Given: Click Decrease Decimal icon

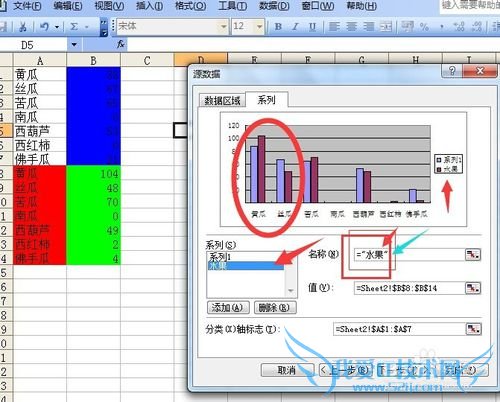Looking at the screenshot, I should click(x=477, y=26).
